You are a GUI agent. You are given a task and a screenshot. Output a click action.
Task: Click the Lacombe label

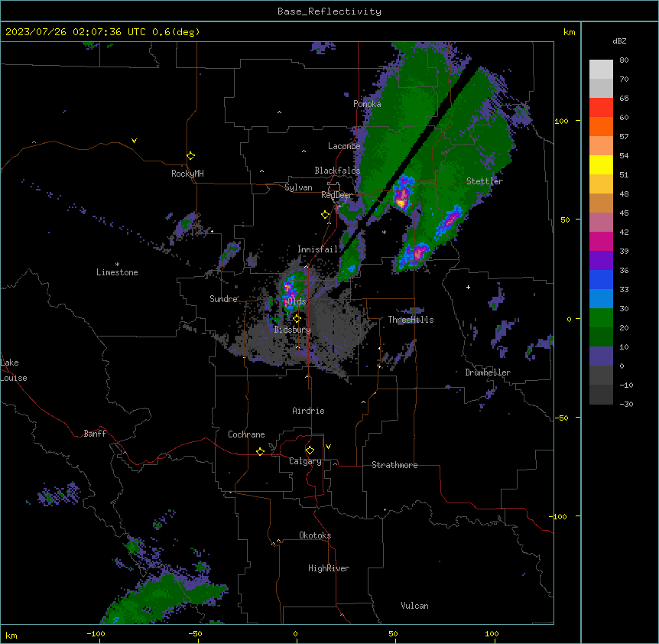coord(344,146)
